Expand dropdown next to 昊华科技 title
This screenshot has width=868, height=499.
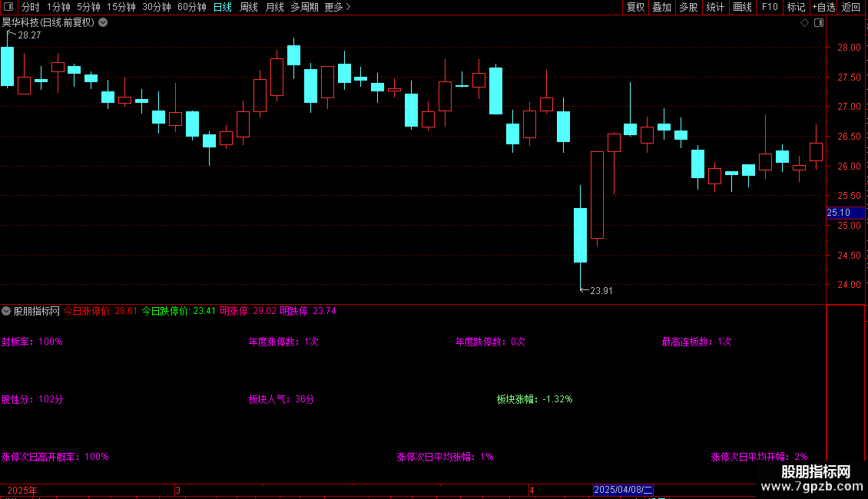103,23
